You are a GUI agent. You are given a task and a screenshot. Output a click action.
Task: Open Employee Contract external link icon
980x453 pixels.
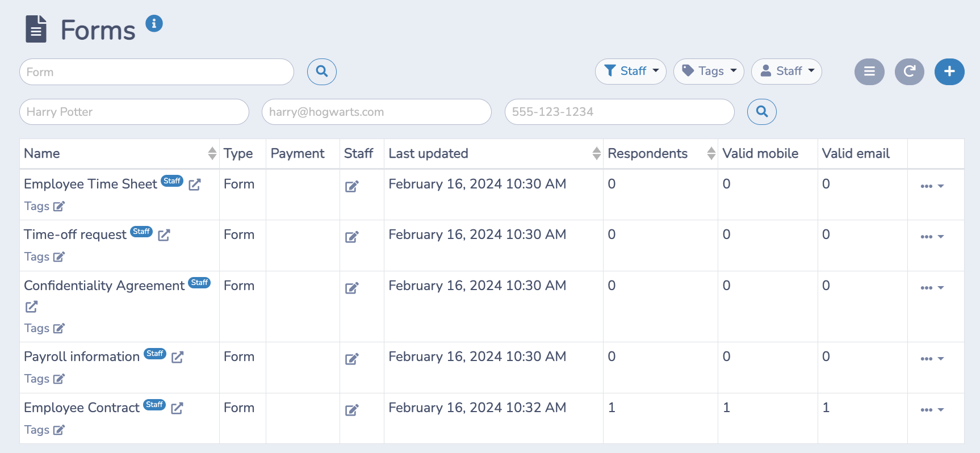click(x=177, y=408)
